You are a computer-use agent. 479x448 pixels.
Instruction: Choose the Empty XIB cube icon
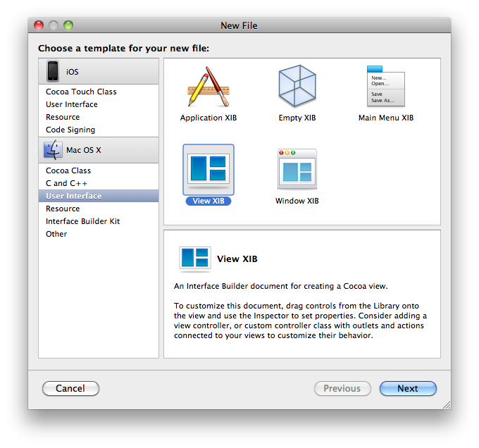[297, 87]
